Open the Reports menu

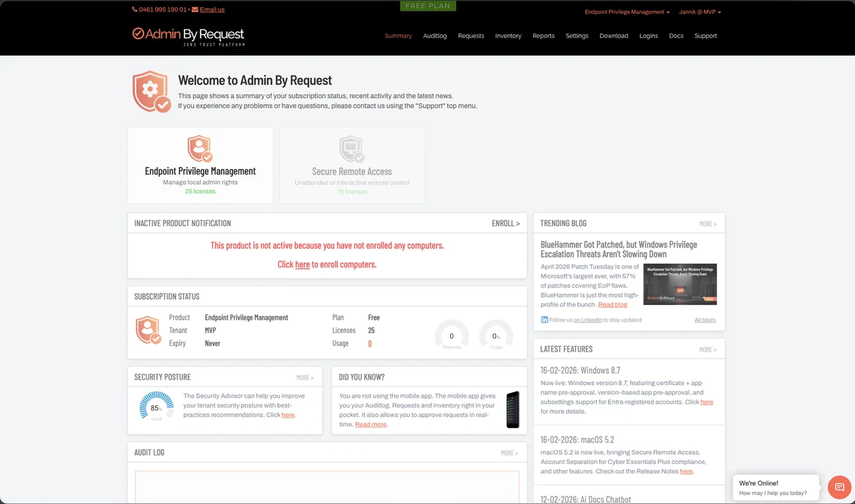pos(544,36)
